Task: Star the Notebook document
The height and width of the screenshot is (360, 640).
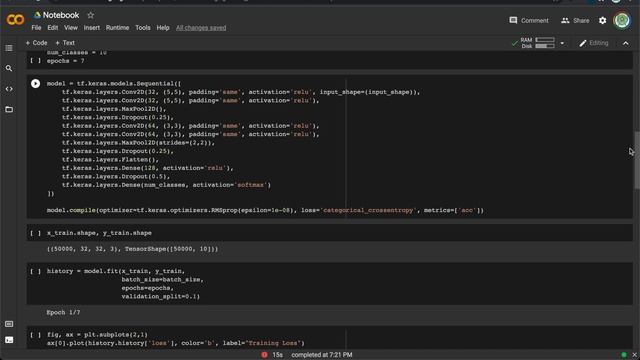Action: pos(91,16)
